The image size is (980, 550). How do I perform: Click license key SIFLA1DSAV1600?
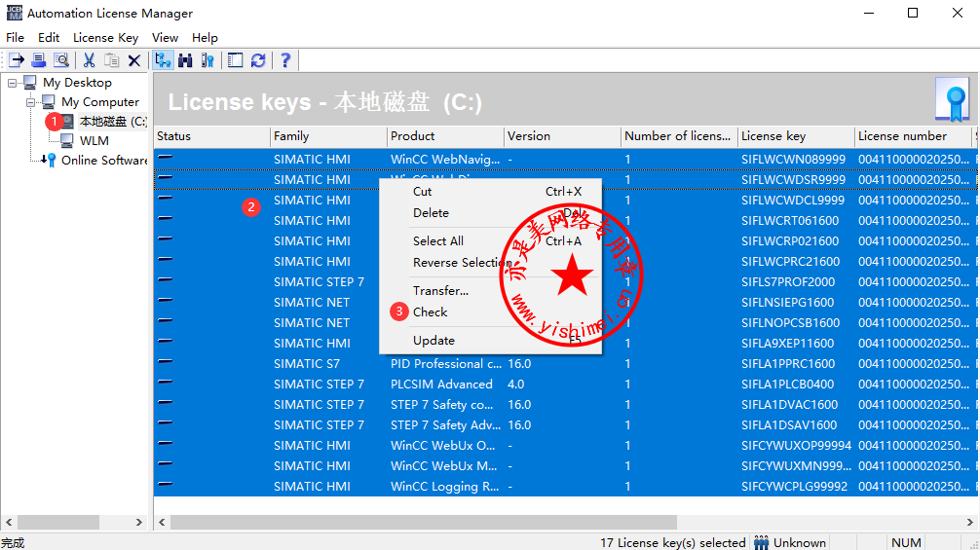click(x=789, y=425)
